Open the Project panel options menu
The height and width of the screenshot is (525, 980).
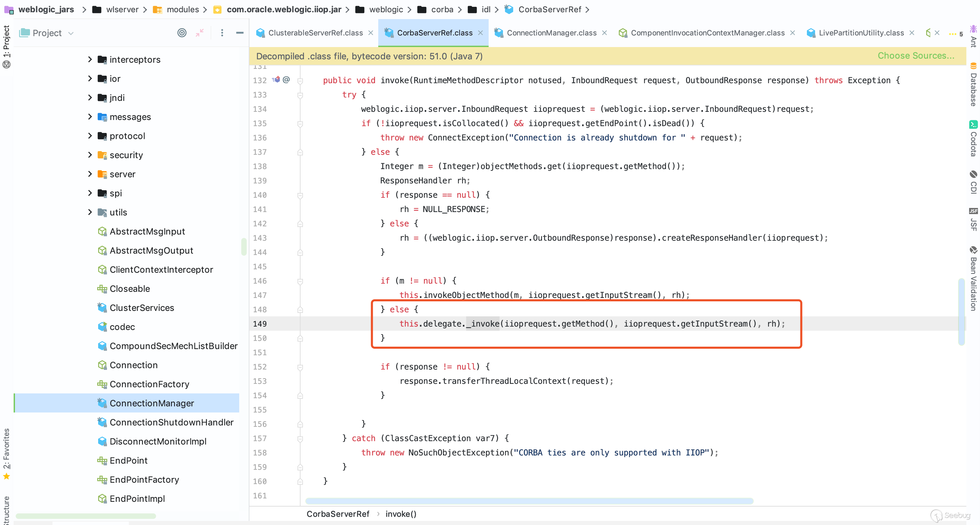point(222,33)
